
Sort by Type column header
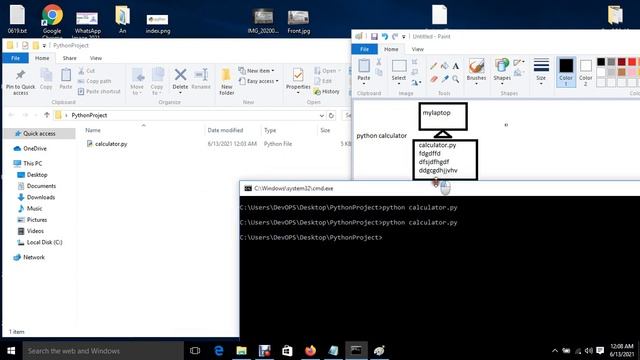(270, 130)
